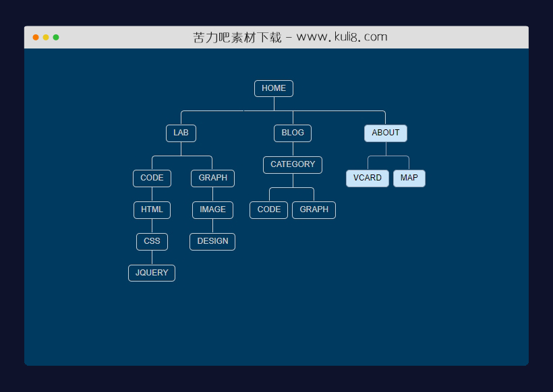Click the CSS node
553x392 pixels.
coord(152,241)
